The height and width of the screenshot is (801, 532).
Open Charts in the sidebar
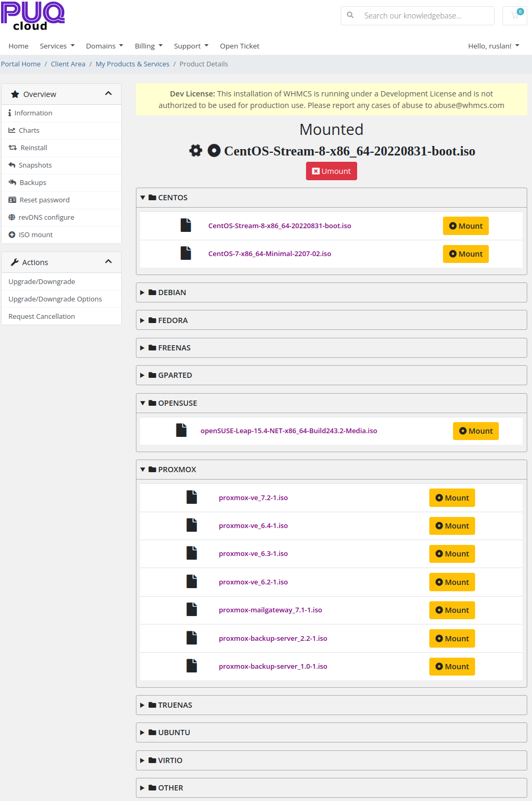(62, 130)
